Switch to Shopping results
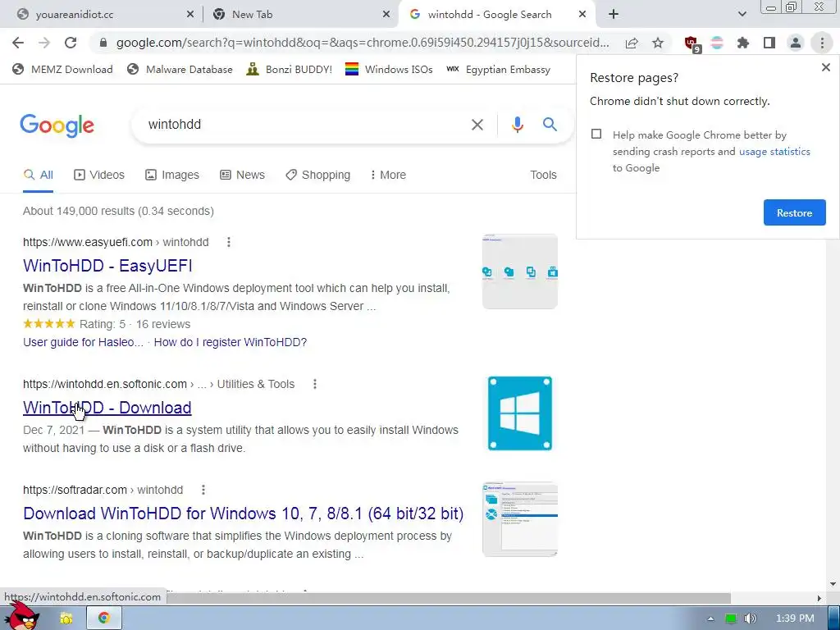 tap(317, 176)
